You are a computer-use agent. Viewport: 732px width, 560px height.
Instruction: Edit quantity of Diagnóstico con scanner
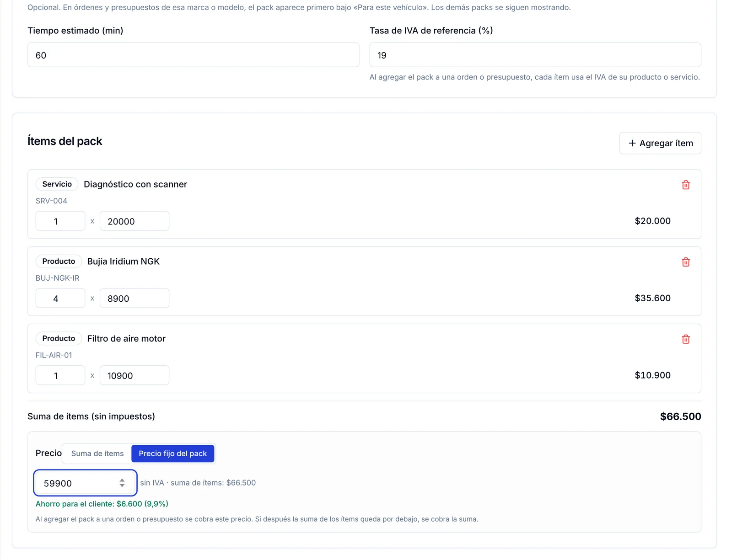click(60, 221)
